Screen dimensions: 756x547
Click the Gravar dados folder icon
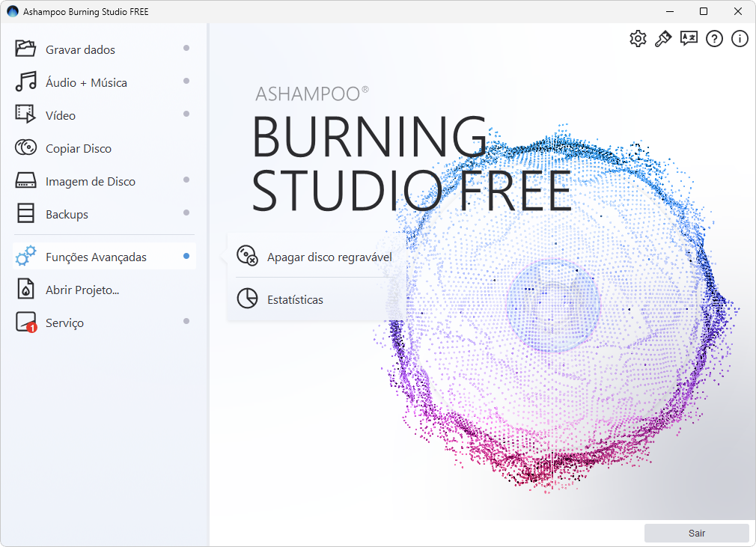[25, 48]
